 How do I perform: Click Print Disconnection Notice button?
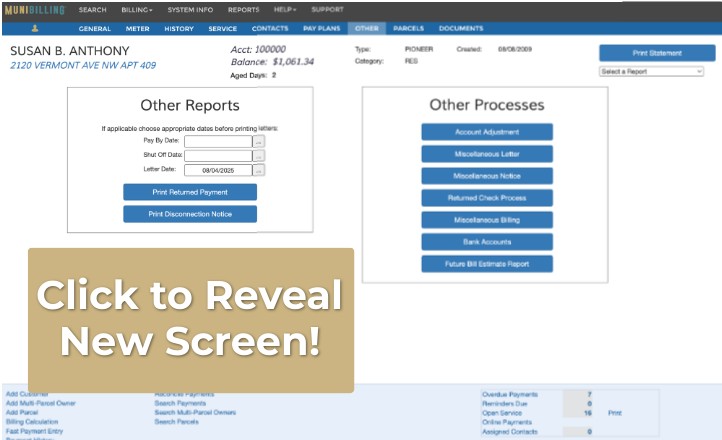[190, 214]
